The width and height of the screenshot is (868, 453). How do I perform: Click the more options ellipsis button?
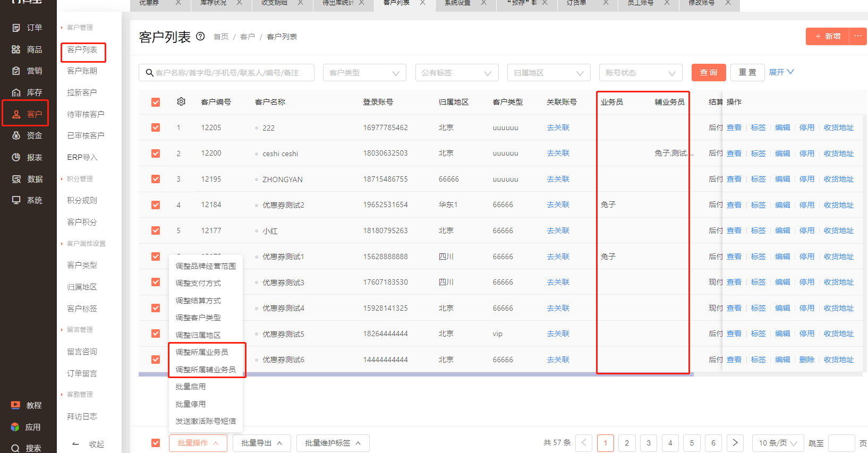pyautogui.click(x=858, y=36)
